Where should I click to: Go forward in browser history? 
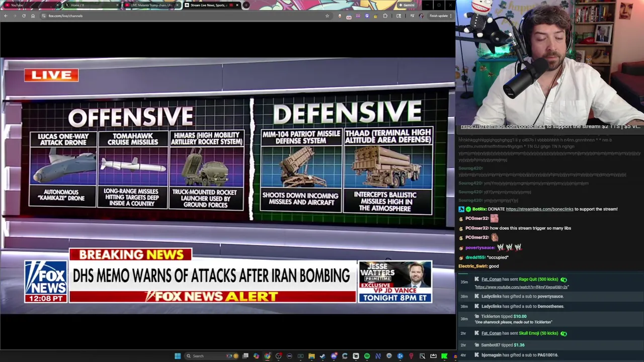pyautogui.click(x=15, y=16)
